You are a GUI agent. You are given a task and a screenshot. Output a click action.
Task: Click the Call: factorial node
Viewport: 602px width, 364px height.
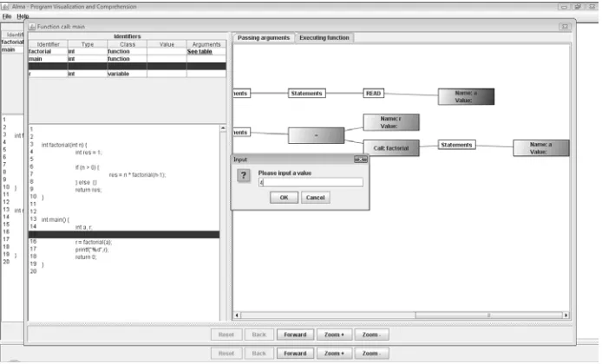pos(391,148)
